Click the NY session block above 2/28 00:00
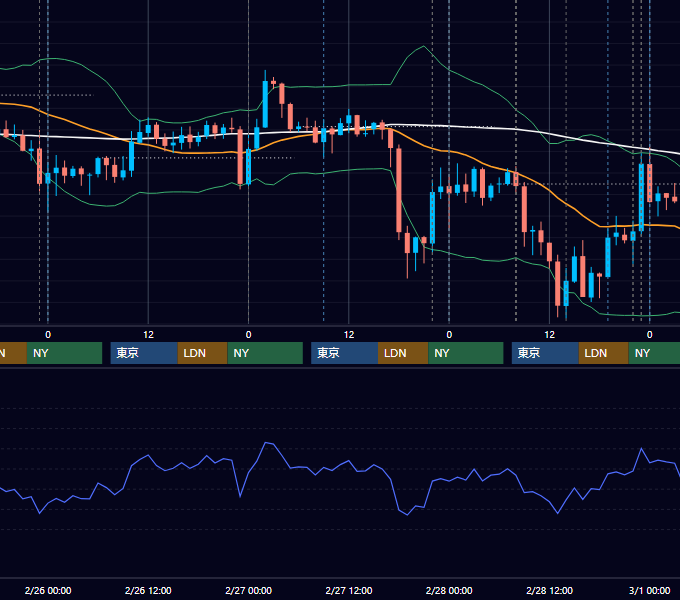This screenshot has height=600, width=680. coord(466,353)
